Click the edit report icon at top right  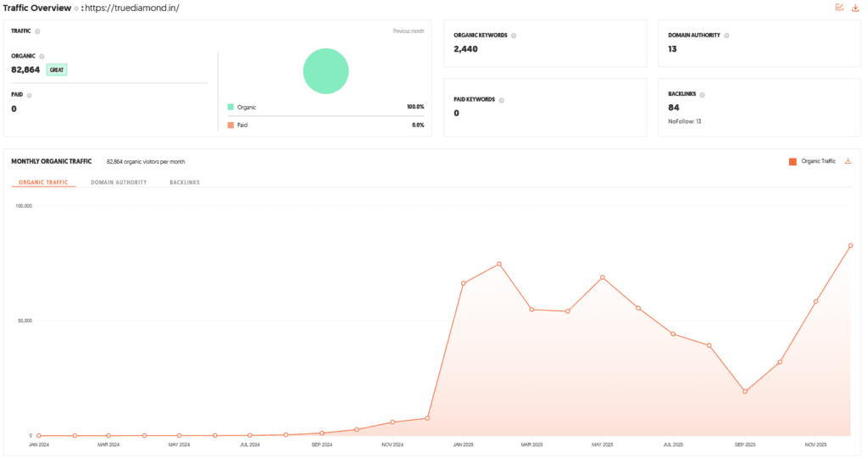coord(839,7)
